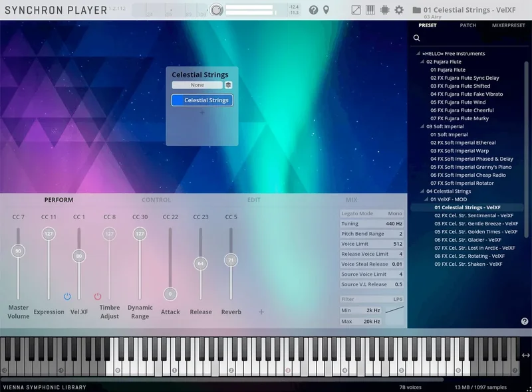Open the settings gear icon
Viewport: 532px width, 392px height.
[x=399, y=10]
